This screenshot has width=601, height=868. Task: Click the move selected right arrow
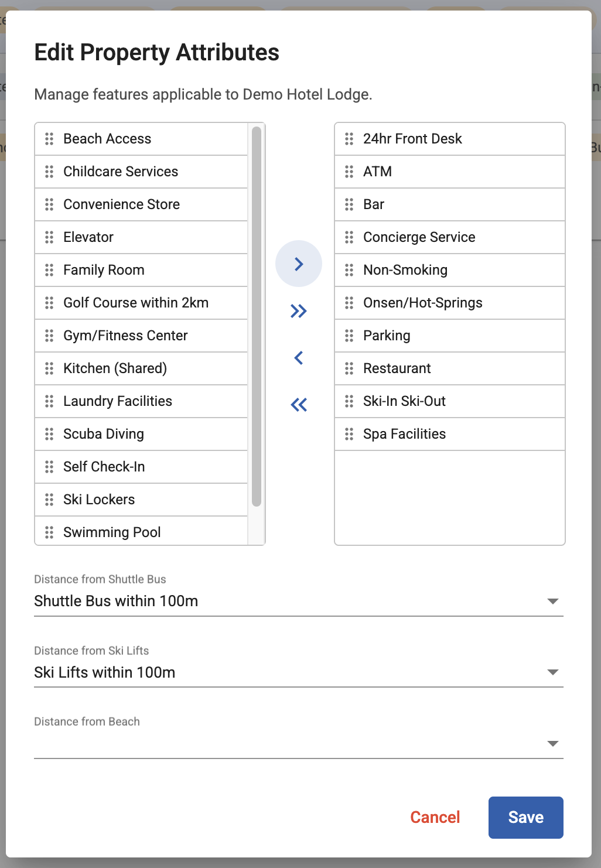point(299,264)
